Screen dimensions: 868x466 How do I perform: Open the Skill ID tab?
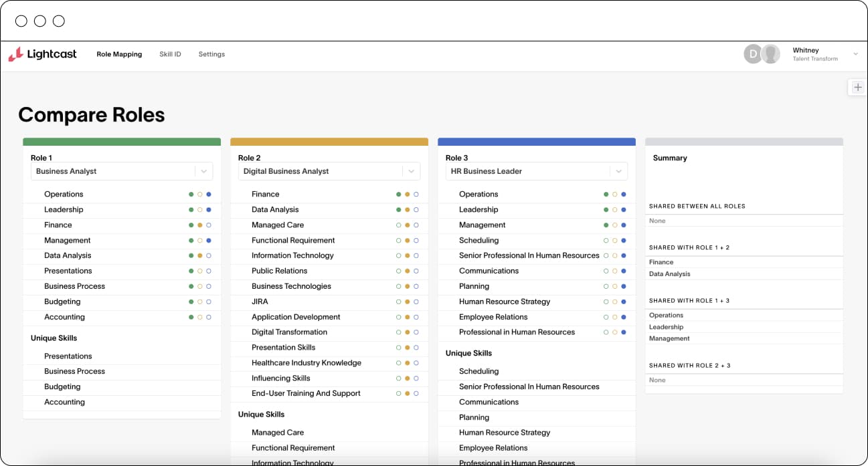[x=170, y=54]
